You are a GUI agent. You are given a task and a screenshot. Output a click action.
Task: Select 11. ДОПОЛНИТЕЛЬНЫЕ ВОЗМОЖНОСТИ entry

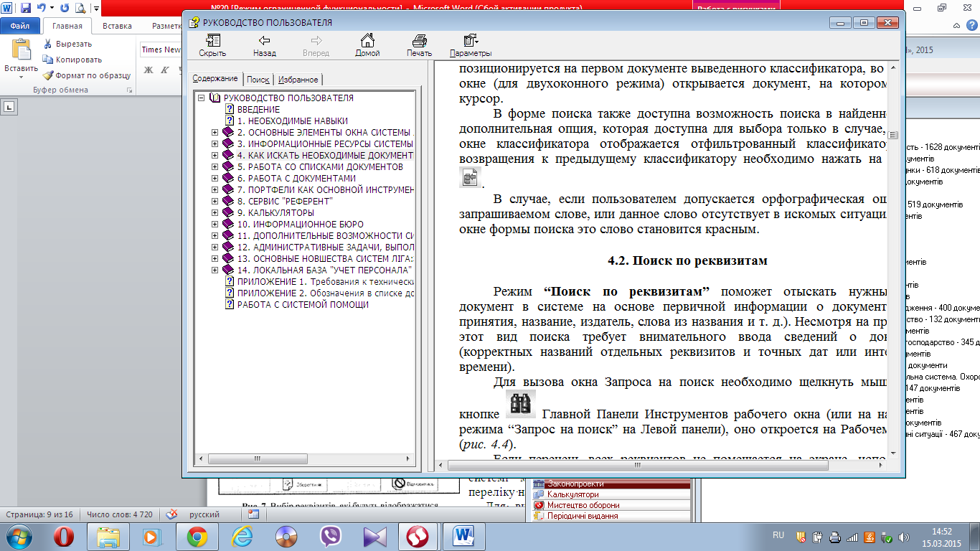coord(326,236)
